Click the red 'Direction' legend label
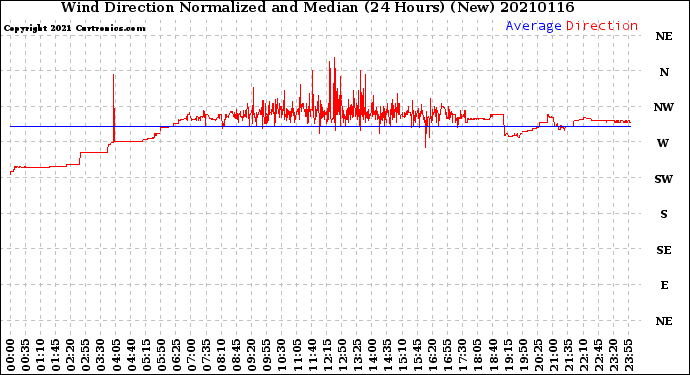The image size is (690, 375). point(602,26)
